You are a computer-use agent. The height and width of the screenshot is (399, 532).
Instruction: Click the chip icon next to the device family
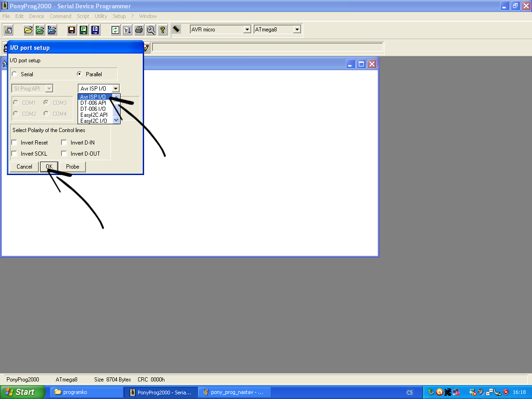click(x=176, y=29)
